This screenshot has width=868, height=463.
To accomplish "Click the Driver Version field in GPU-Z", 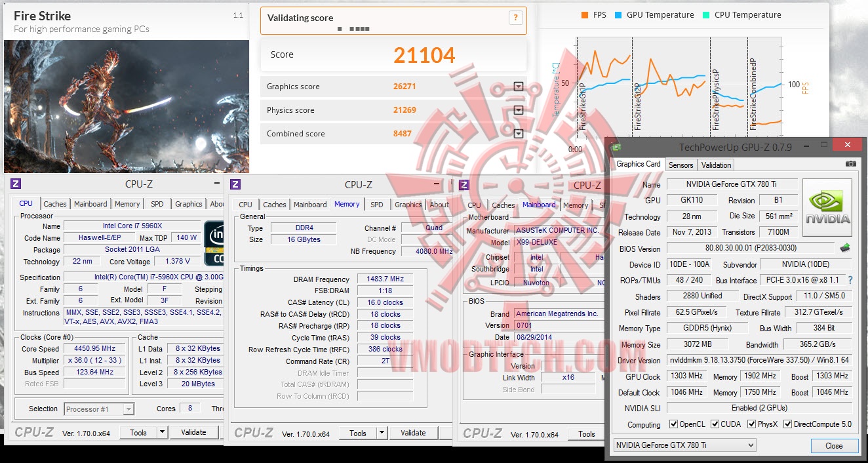I will pyautogui.click(x=760, y=360).
